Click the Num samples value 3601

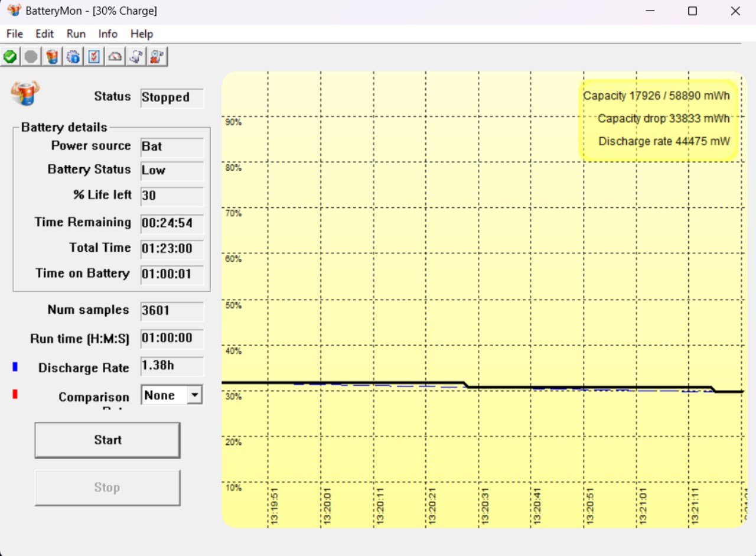click(172, 311)
